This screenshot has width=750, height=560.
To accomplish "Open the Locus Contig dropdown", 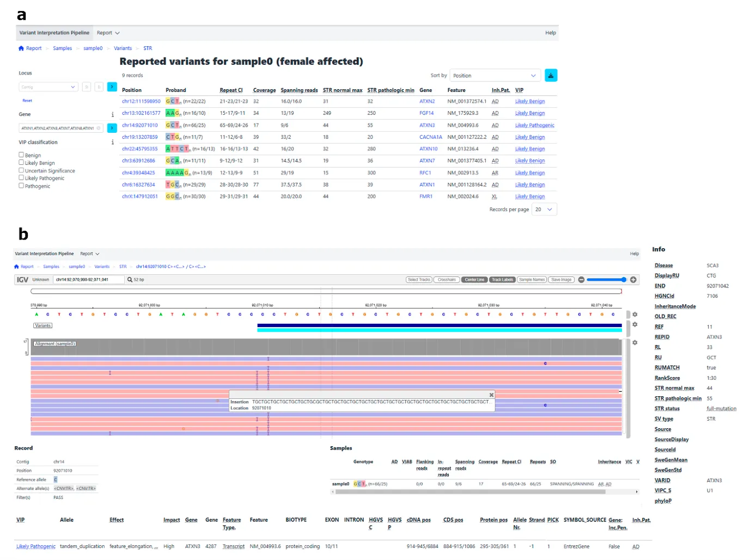I will click(48, 87).
